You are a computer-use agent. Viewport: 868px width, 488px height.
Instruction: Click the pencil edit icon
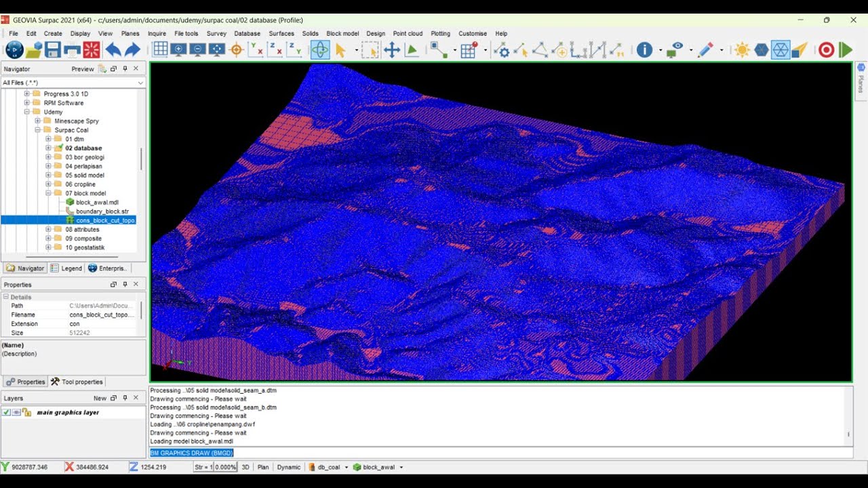pyautogui.click(x=705, y=49)
